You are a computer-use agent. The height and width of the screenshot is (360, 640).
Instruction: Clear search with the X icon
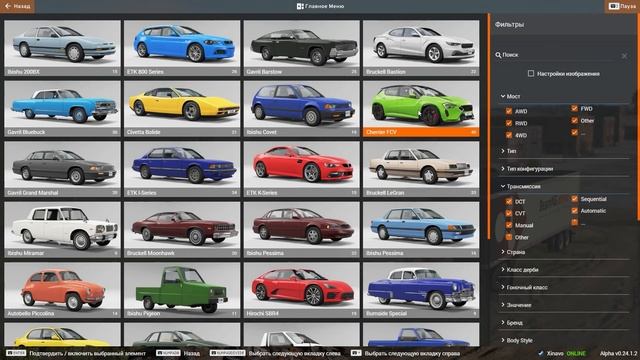pos(624,56)
